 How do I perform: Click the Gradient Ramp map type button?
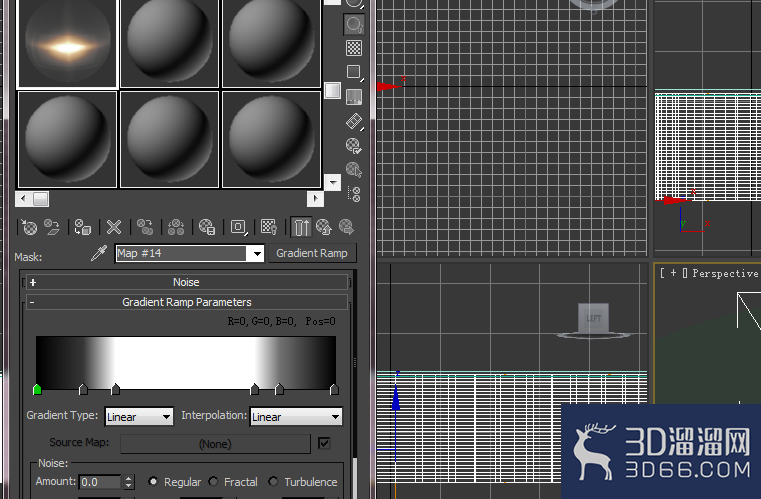pos(312,253)
